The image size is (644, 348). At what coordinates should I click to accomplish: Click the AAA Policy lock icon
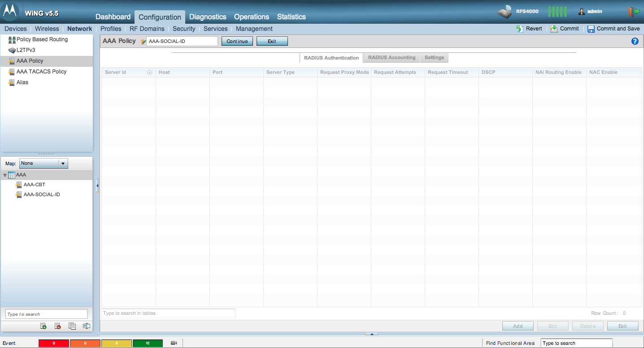point(12,61)
